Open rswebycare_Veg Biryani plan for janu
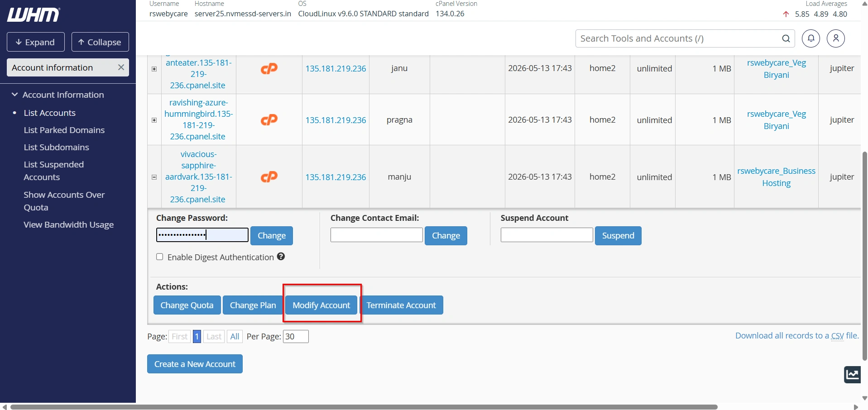 tap(777, 69)
